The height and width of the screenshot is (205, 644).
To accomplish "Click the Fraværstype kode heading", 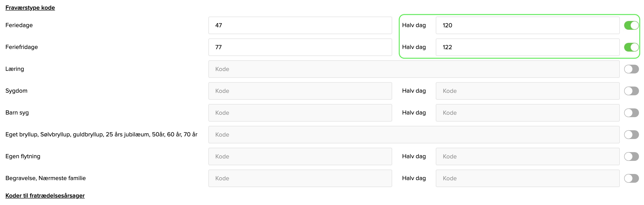I will (30, 8).
